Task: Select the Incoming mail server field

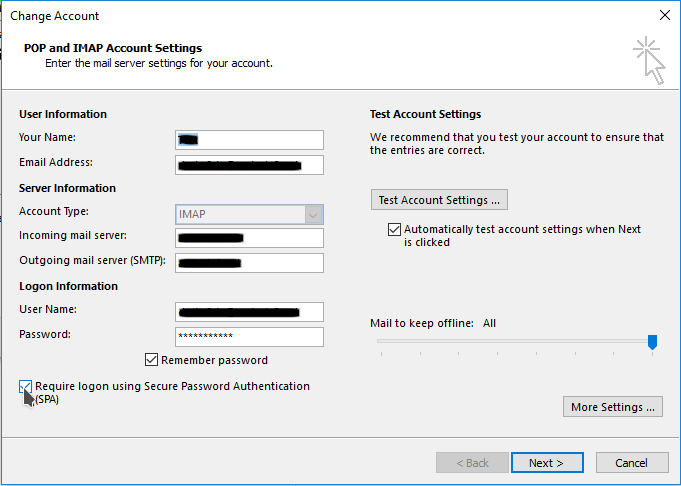Action: coord(249,237)
